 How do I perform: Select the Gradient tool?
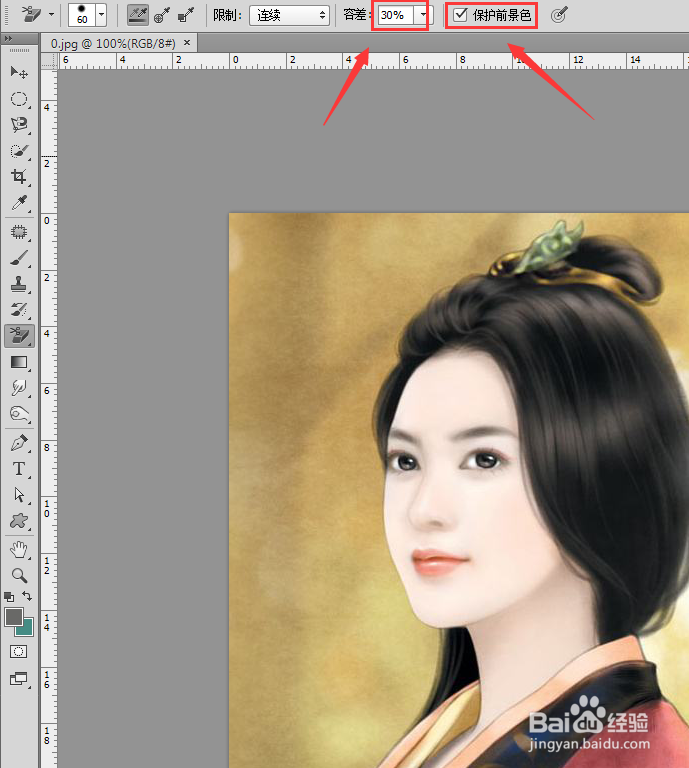pos(19,362)
